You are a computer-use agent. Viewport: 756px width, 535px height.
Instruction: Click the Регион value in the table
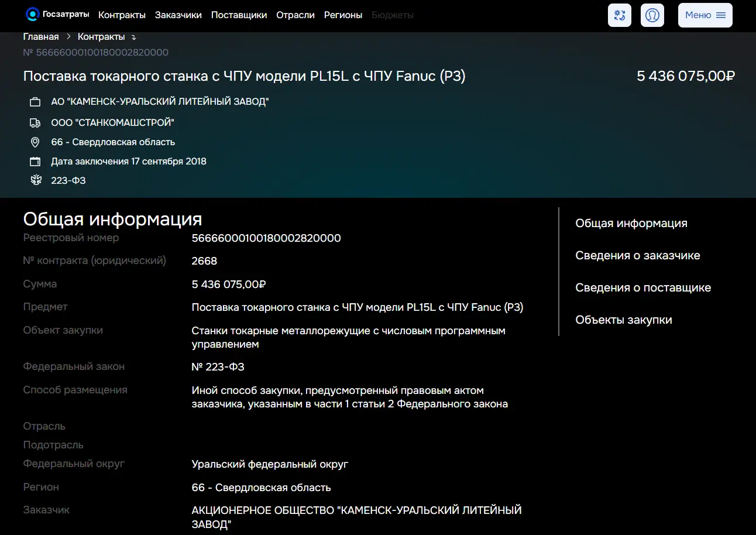tap(262, 488)
